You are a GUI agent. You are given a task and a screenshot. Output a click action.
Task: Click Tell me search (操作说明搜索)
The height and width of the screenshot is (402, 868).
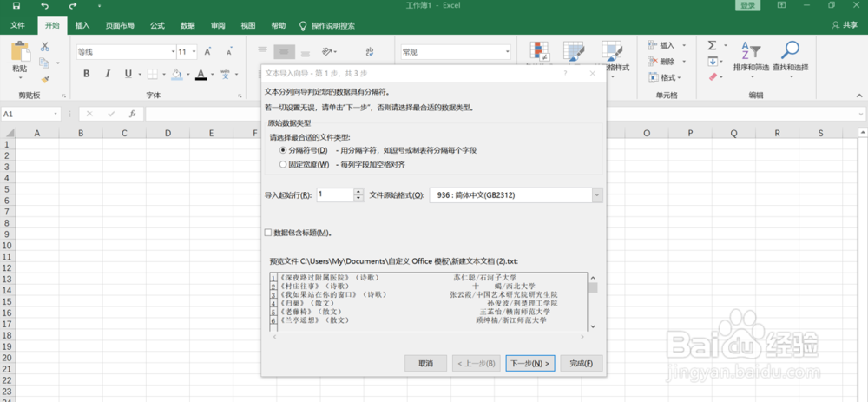[327, 25]
